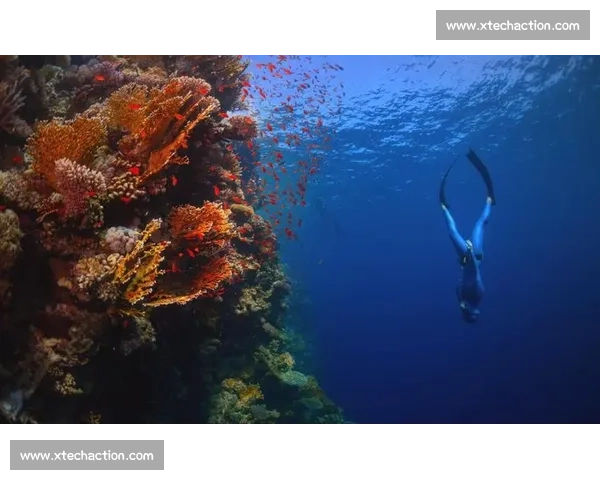Click the diver's head near the mask
This screenshot has height=480, width=600.
coord(469,310)
